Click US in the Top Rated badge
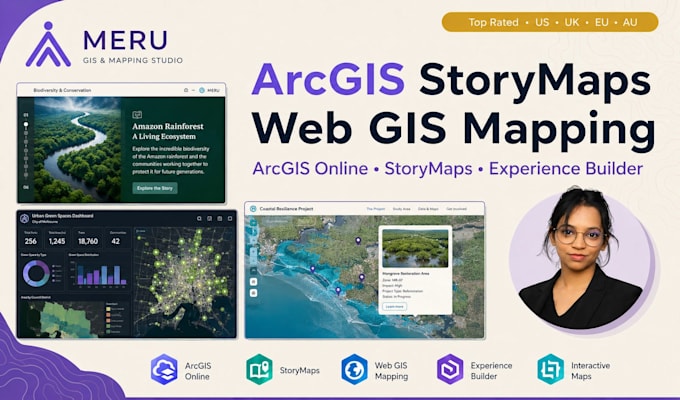This screenshot has height=400, width=680. click(542, 22)
